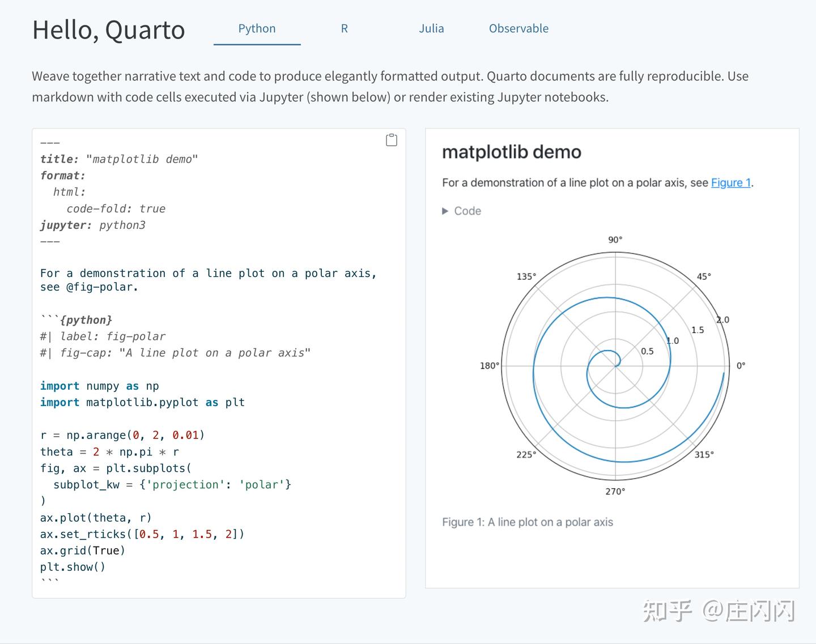Screen dimensions: 816x644
Task: Click the jupyter: python3 line
Action: point(92,225)
